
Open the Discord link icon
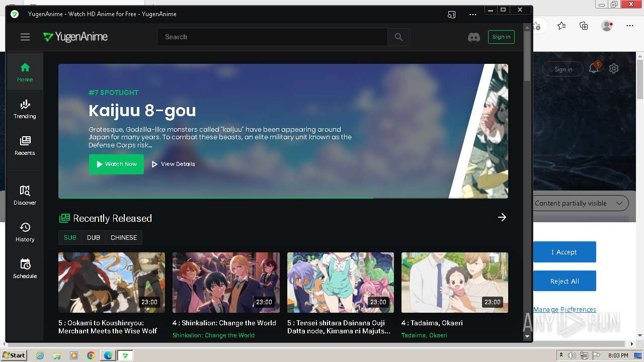tap(474, 37)
